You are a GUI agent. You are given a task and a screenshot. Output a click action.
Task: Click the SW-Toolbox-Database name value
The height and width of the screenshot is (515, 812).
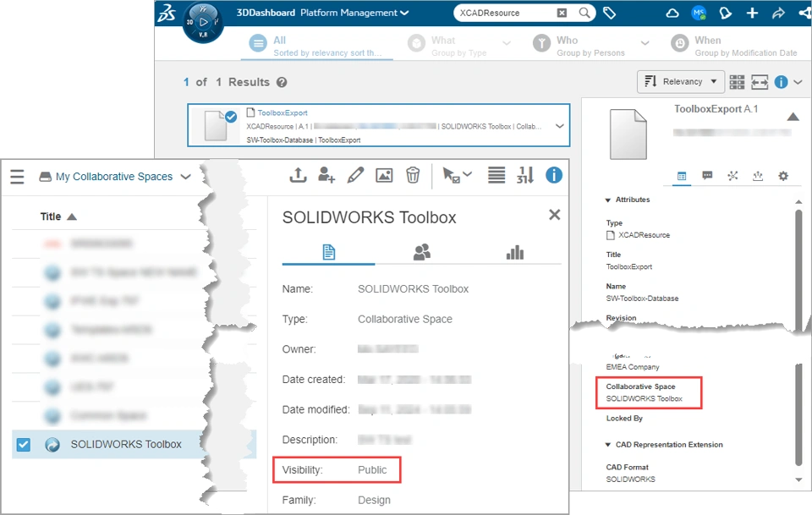[x=642, y=299]
